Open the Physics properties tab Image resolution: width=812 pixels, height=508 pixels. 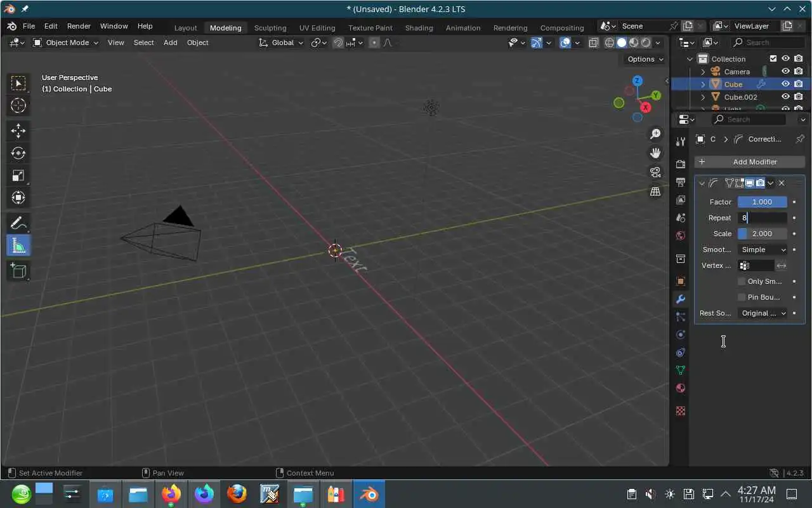coord(681,335)
